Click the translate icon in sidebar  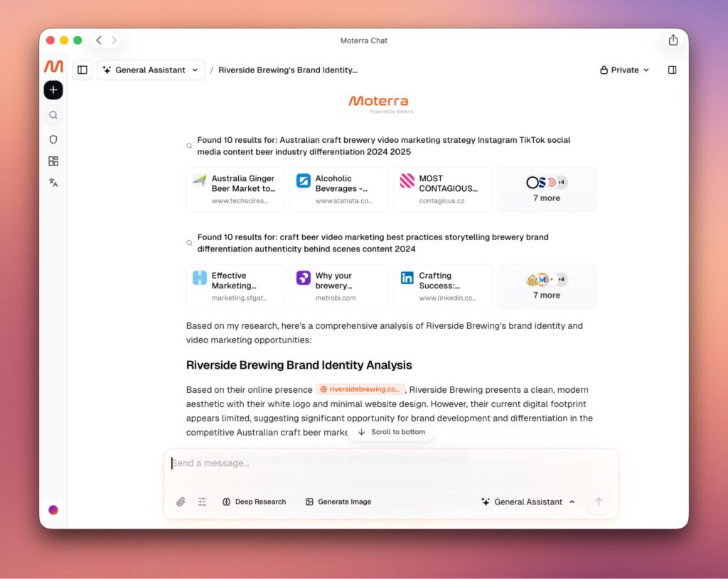coord(53,183)
